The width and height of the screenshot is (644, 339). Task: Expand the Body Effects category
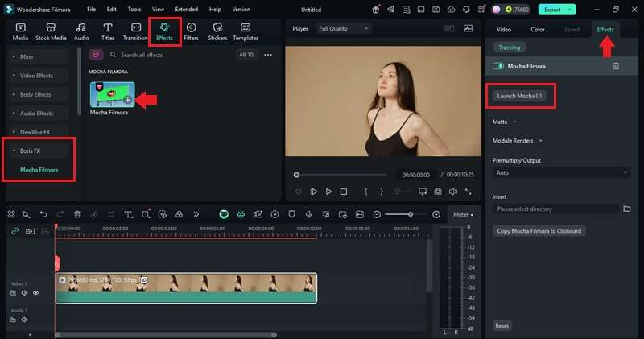[x=39, y=94]
